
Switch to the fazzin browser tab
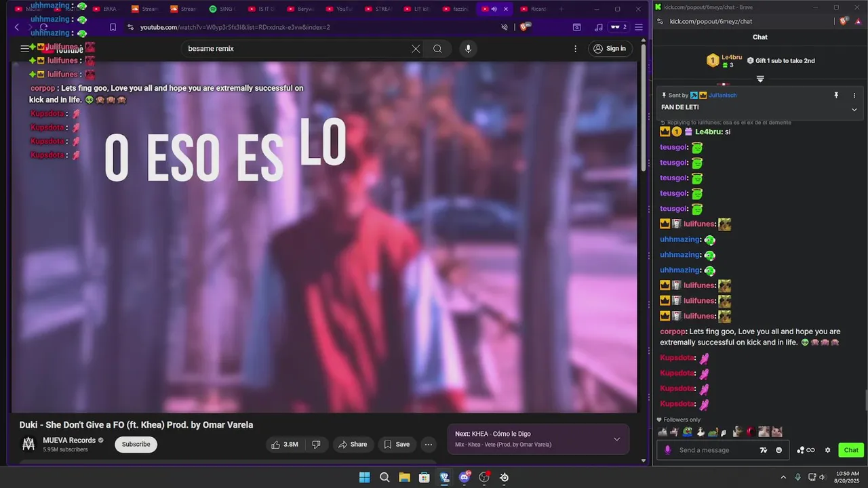456,9
